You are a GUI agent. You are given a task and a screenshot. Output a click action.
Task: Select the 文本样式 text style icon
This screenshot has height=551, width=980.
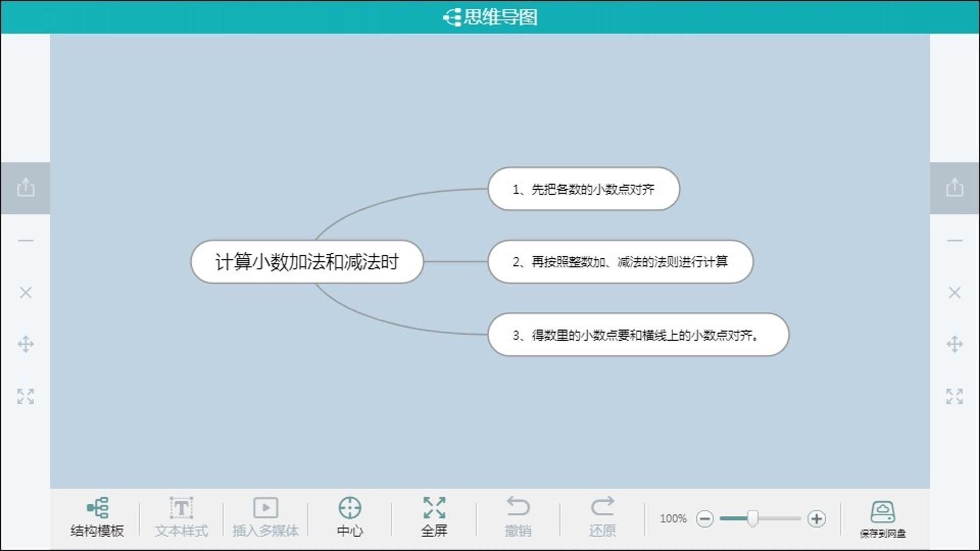[x=181, y=508]
